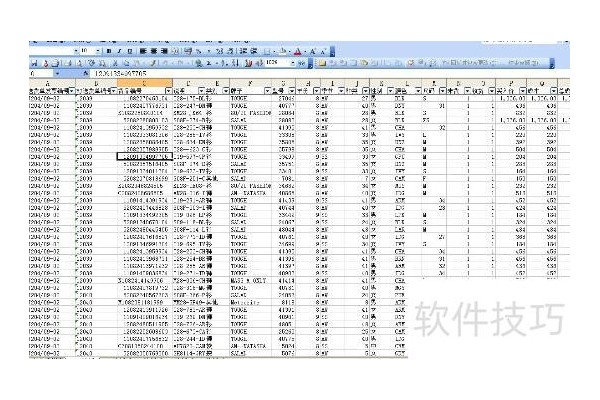This screenshot has width=600, height=400.
Task: Expand the standard toolbar options handle
Action: (x=310, y=64)
